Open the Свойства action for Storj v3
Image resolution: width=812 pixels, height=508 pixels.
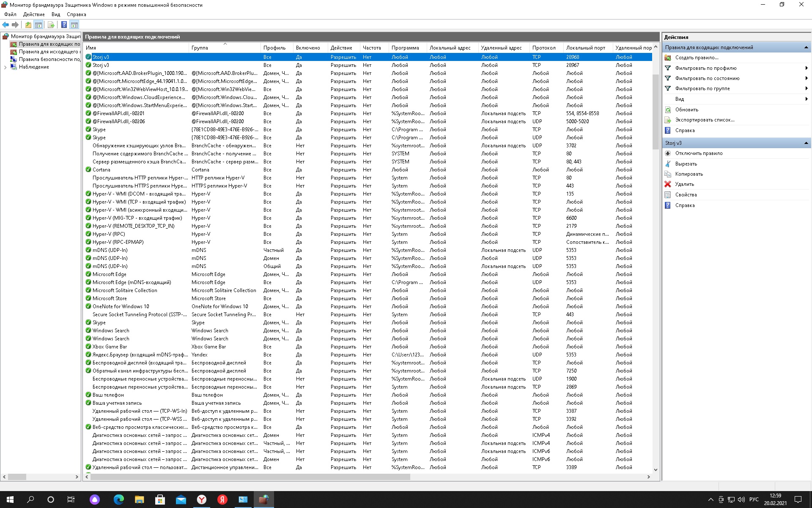(686, 195)
